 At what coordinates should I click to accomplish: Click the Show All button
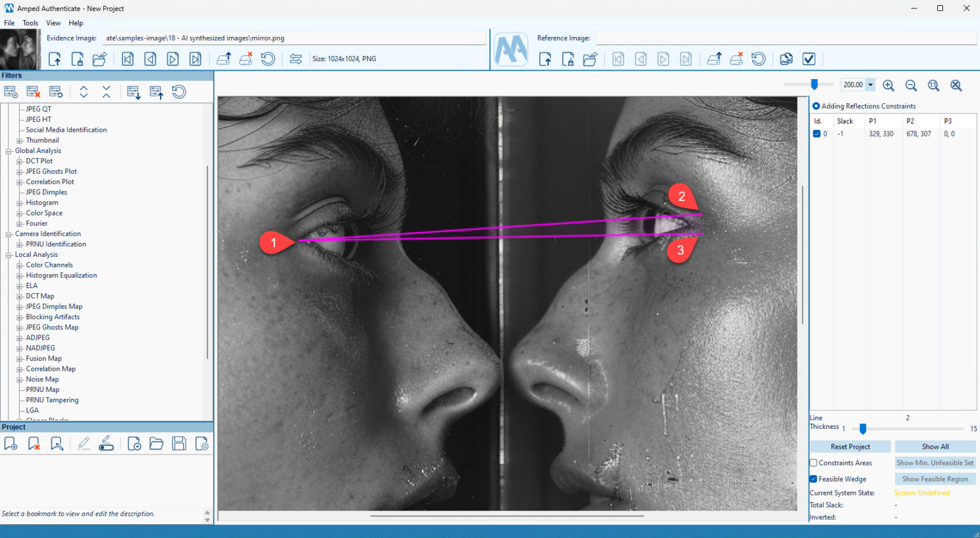tap(935, 446)
